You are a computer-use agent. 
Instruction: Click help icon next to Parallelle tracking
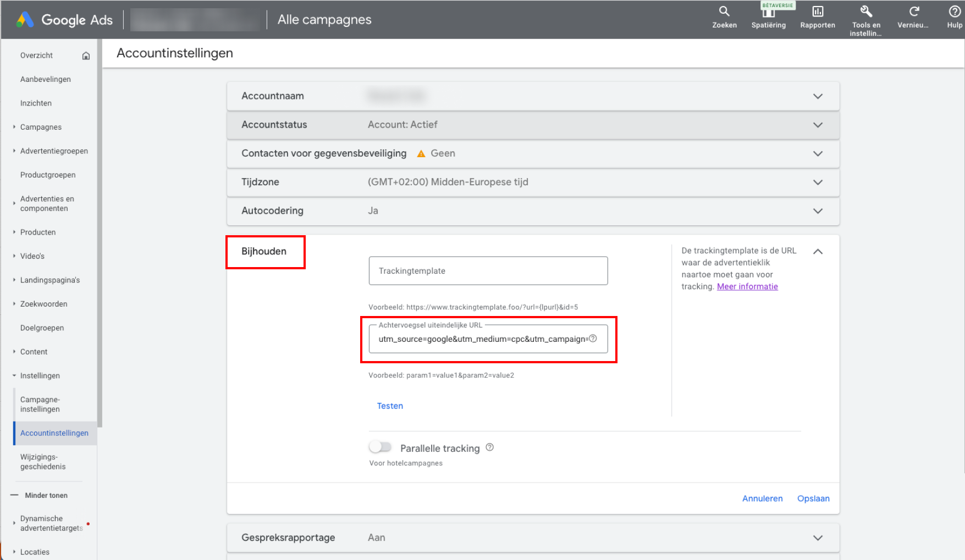click(490, 447)
